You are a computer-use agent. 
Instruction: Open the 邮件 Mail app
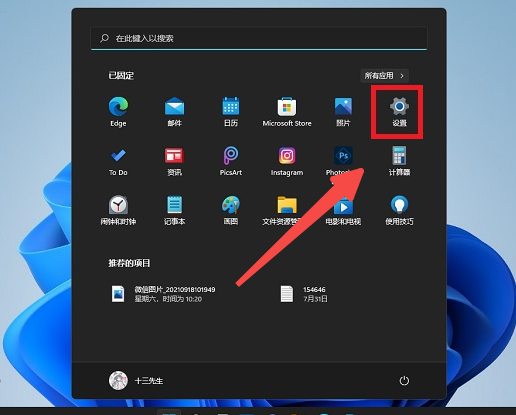(x=174, y=111)
